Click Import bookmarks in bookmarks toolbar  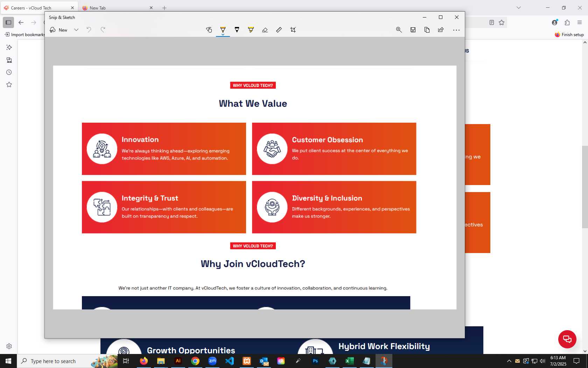tap(24, 34)
